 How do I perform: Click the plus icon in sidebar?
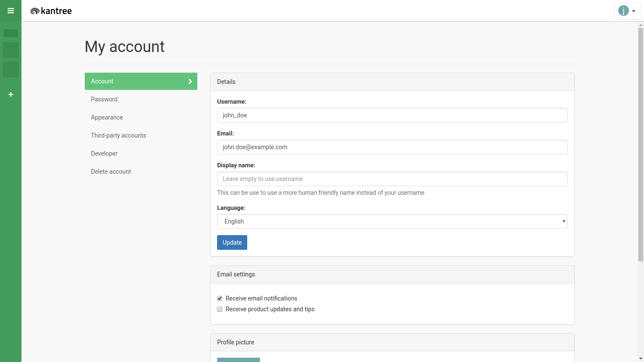pyautogui.click(x=11, y=94)
